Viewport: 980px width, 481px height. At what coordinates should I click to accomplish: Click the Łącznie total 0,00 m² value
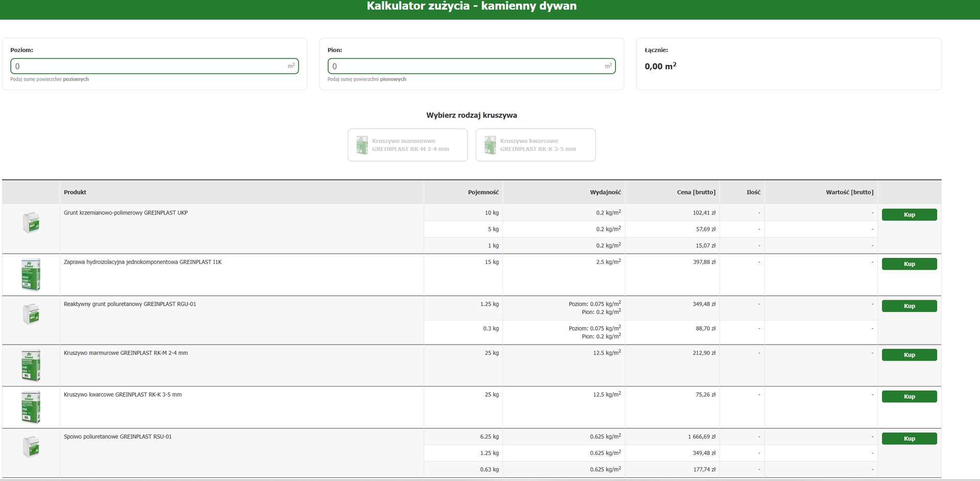(660, 66)
